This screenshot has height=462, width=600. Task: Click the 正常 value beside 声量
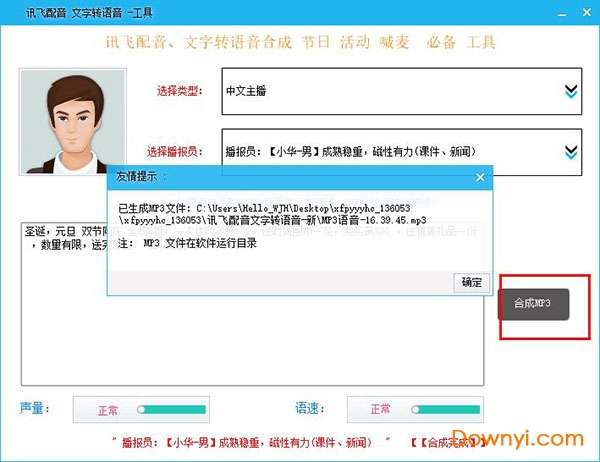coord(108,410)
